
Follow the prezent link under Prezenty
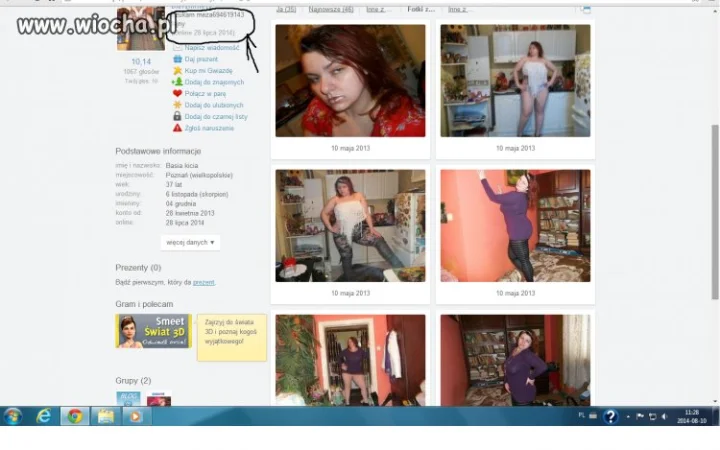(203, 282)
